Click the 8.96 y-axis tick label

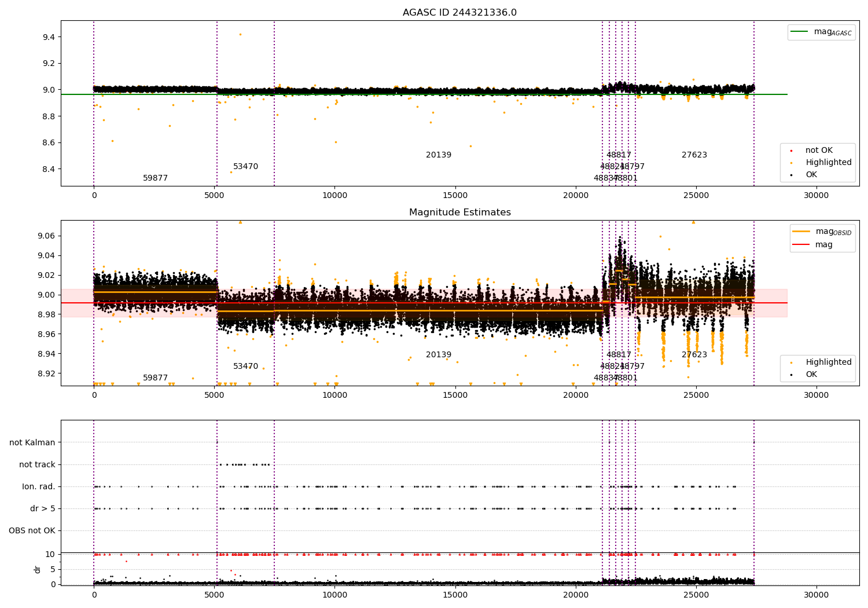pos(46,334)
